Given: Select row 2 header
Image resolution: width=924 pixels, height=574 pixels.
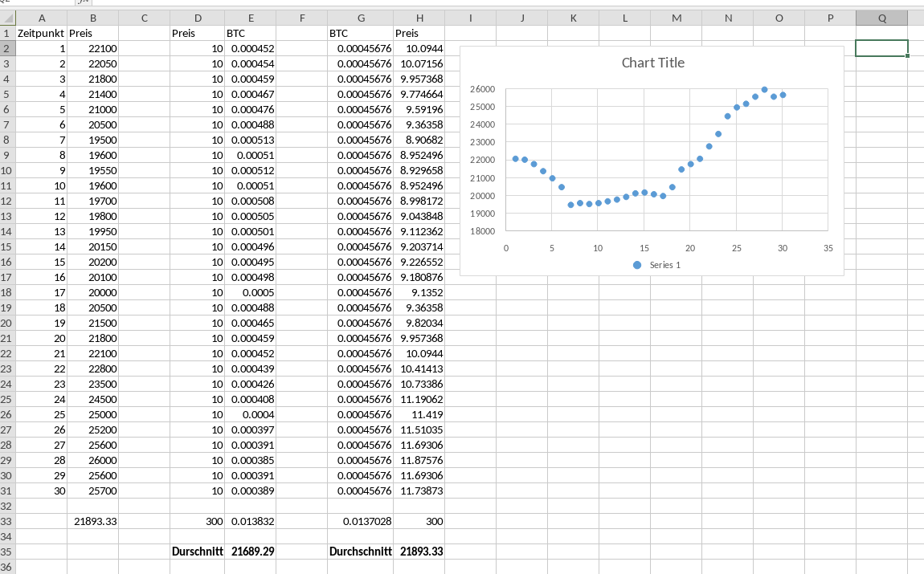Looking at the screenshot, I should 8,48.
